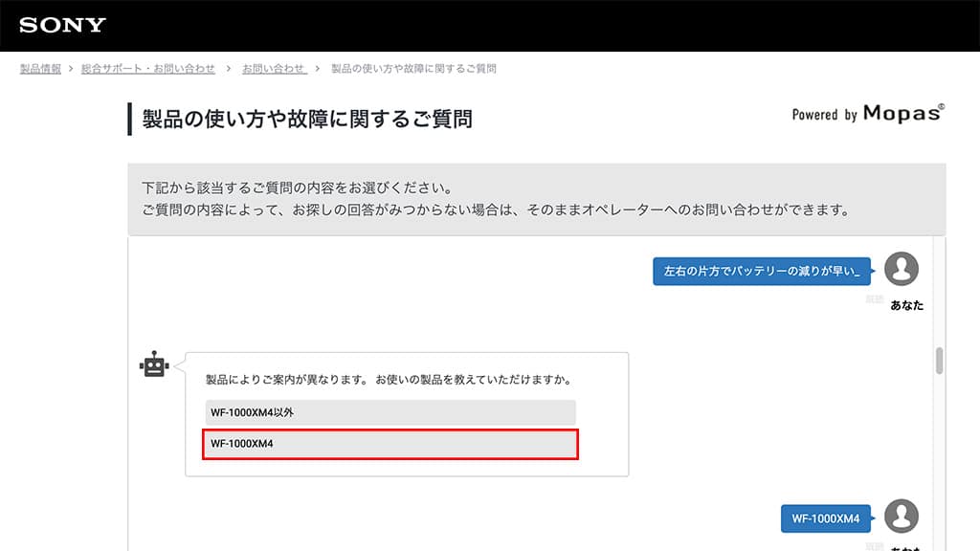Click the Powered by Mopas logo
980x551 pixels.
tap(868, 114)
